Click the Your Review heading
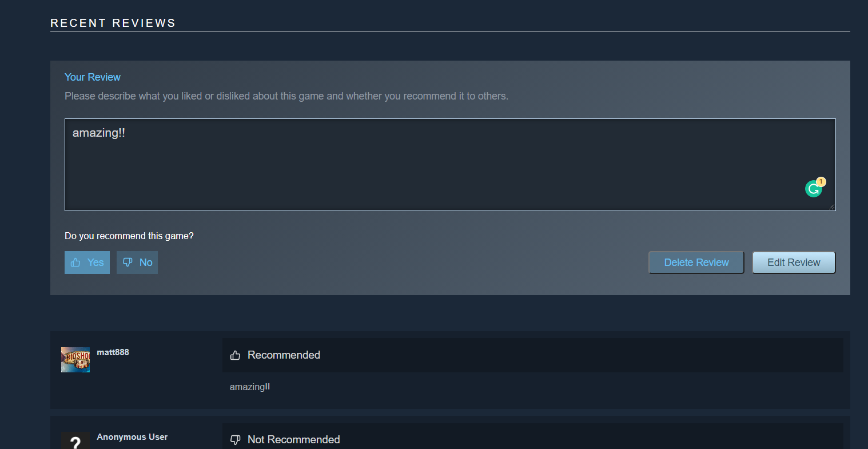 tap(93, 77)
